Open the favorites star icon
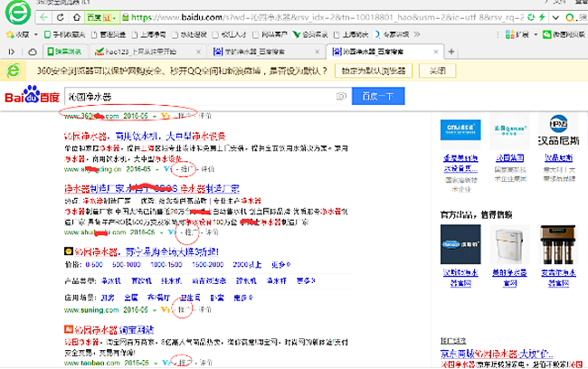588x369 pixels. [x=10, y=34]
